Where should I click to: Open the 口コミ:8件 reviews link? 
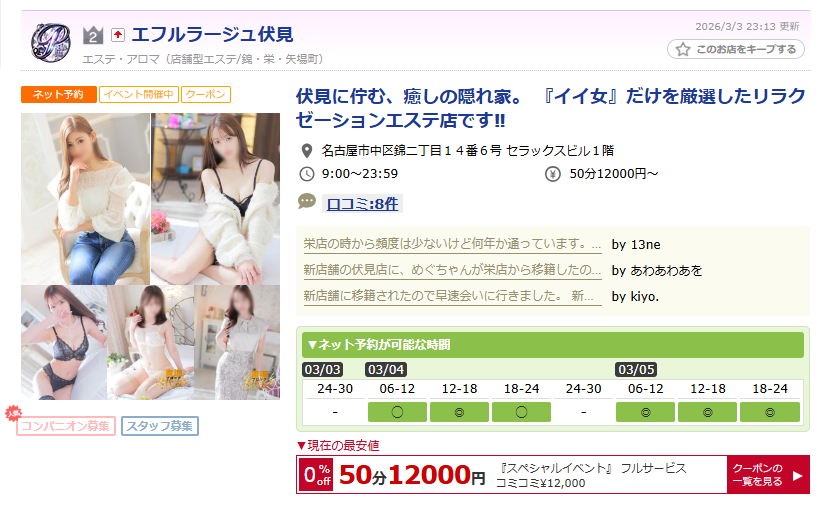click(362, 204)
